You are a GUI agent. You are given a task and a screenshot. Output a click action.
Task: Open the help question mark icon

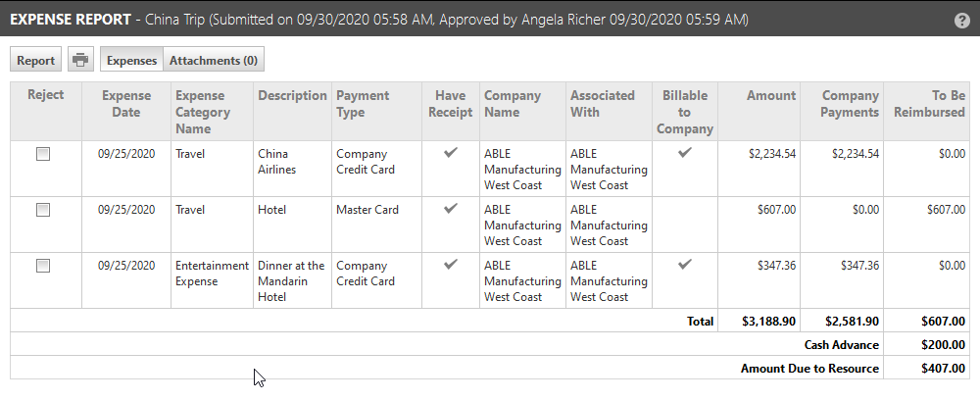962,20
